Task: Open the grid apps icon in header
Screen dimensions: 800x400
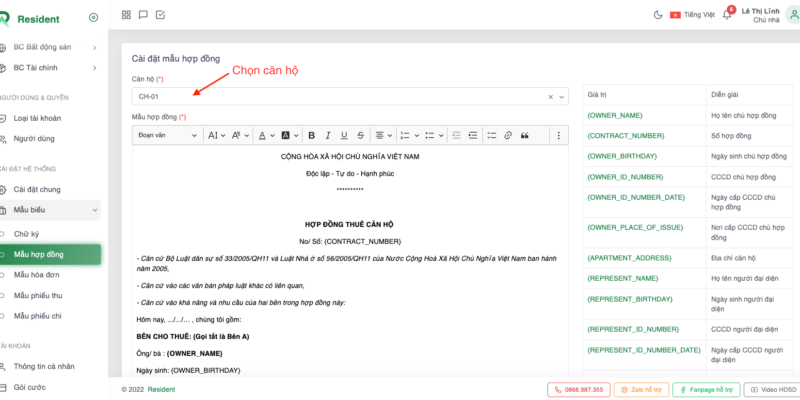Action: pyautogui.click(x=126, y=15)
